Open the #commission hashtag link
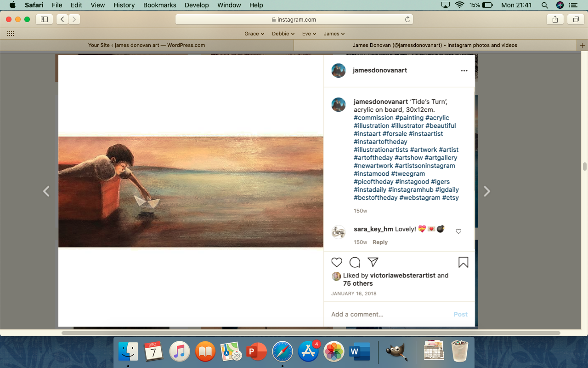 pos(373,118)
